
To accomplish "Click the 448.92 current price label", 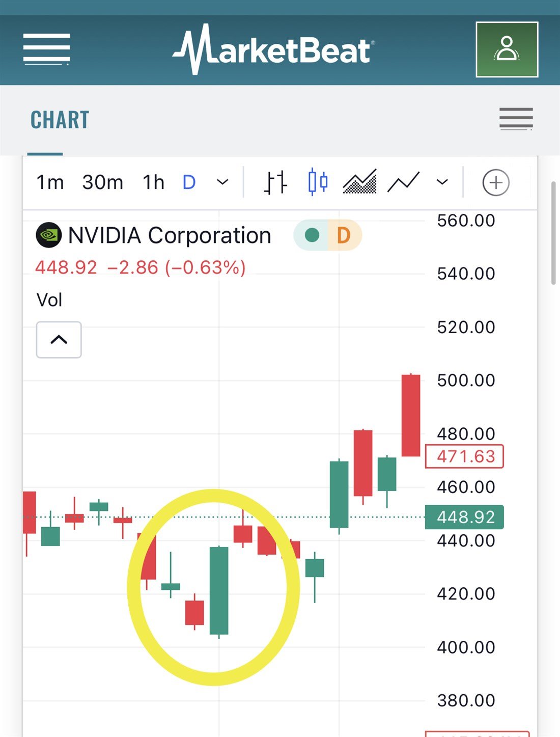I will pyautogui.click(x=464, y=517).
